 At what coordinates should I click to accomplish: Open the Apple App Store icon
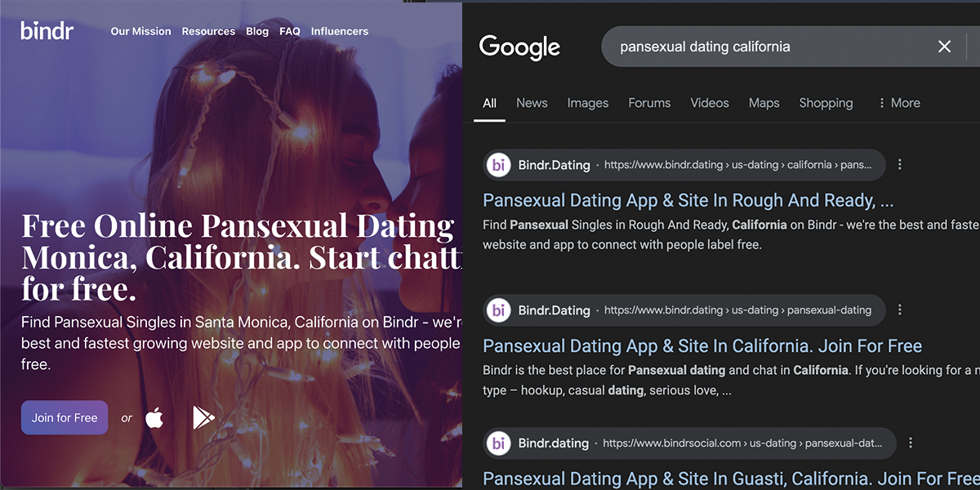click(x=154, y=417)
